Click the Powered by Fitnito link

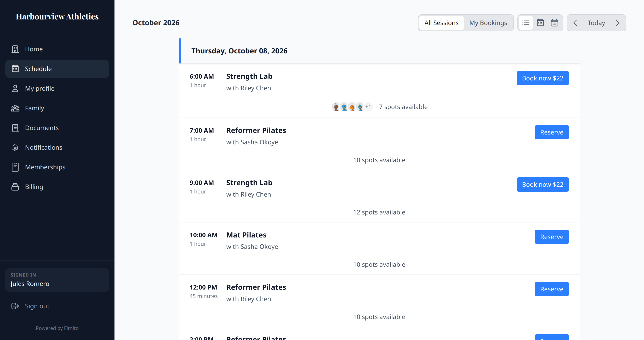tap(57, 328)
